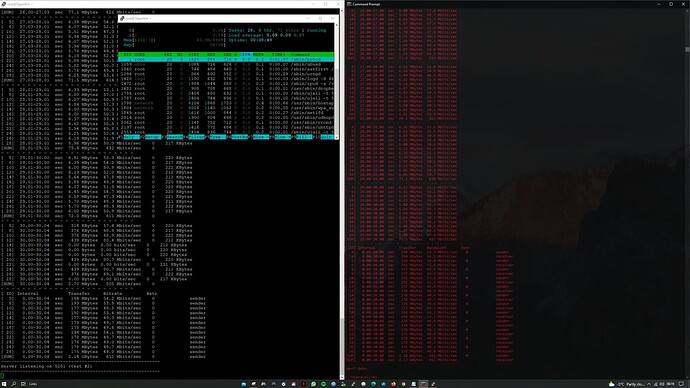Select highlighted /sbin/procd process row
The image size is (690, 388).
[x=226, y=59]
